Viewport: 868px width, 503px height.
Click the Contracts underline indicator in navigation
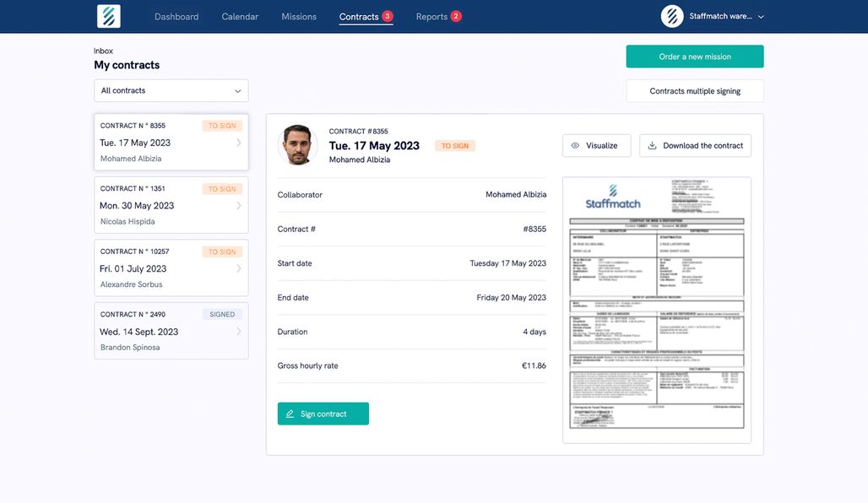pos(366,26)
